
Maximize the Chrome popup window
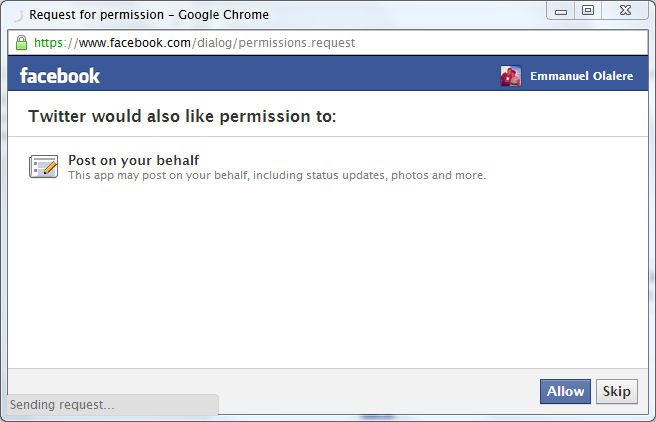click(588, 10)
